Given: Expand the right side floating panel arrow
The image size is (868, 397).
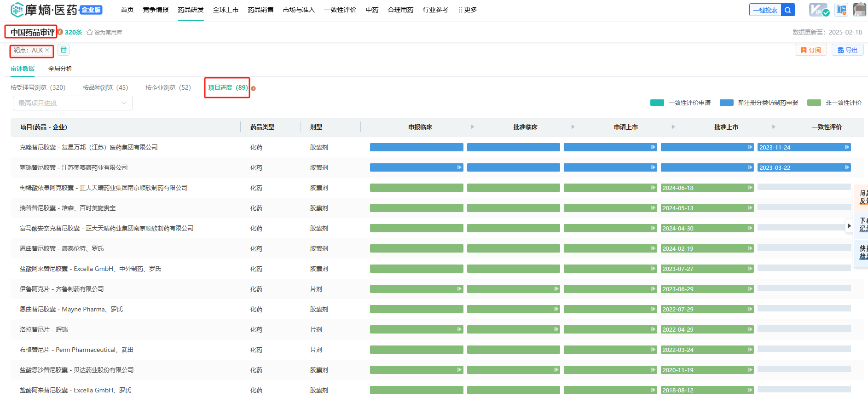Looking at the screenshot, I should [849, 226].
